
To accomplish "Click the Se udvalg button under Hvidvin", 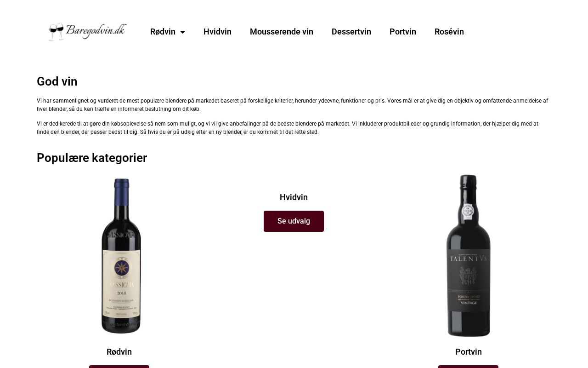I will [x=294, y=221].
